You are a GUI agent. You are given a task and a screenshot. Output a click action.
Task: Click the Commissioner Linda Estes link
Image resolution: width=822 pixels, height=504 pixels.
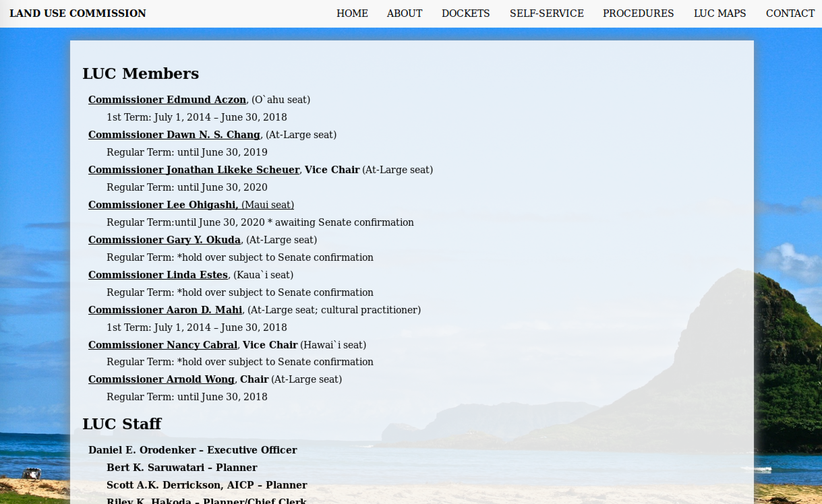pos(158,275)
